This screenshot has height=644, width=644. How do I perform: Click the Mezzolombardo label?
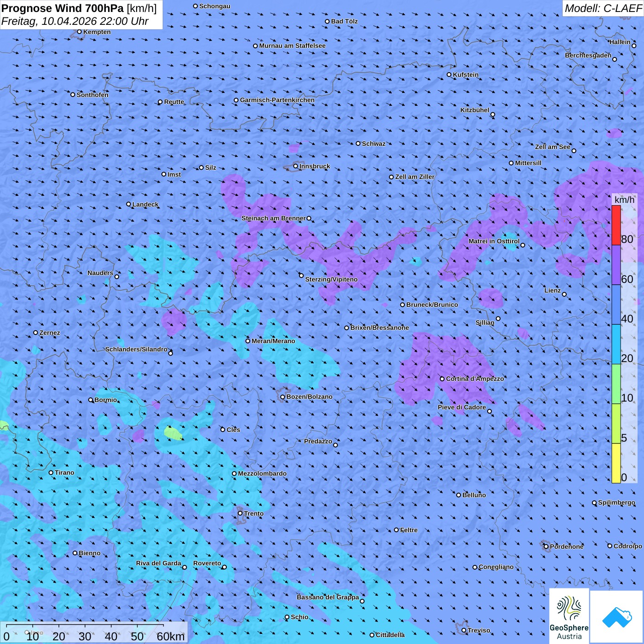tap(262, 473)
